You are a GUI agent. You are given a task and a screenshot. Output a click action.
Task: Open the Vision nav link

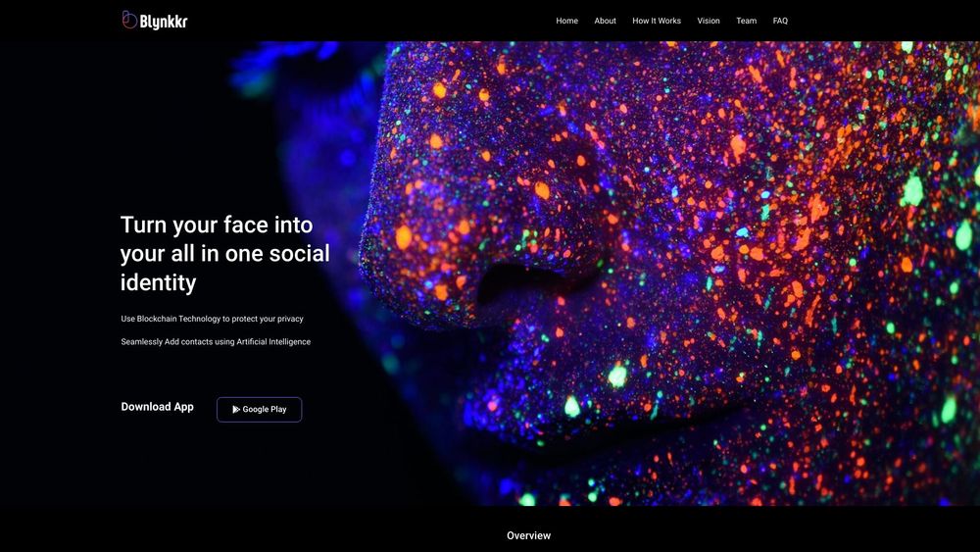tap(709, 21)
